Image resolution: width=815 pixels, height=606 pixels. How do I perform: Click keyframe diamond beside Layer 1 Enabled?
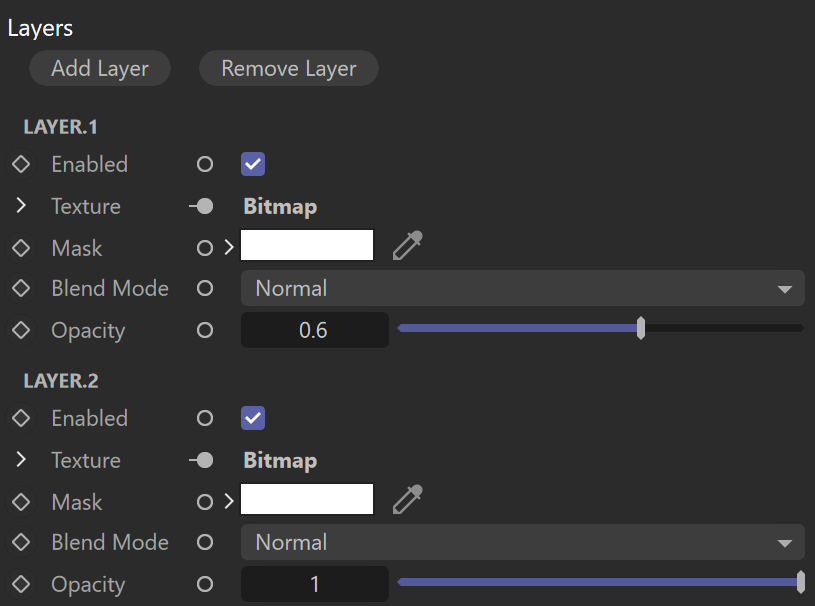tap(21, 164)
